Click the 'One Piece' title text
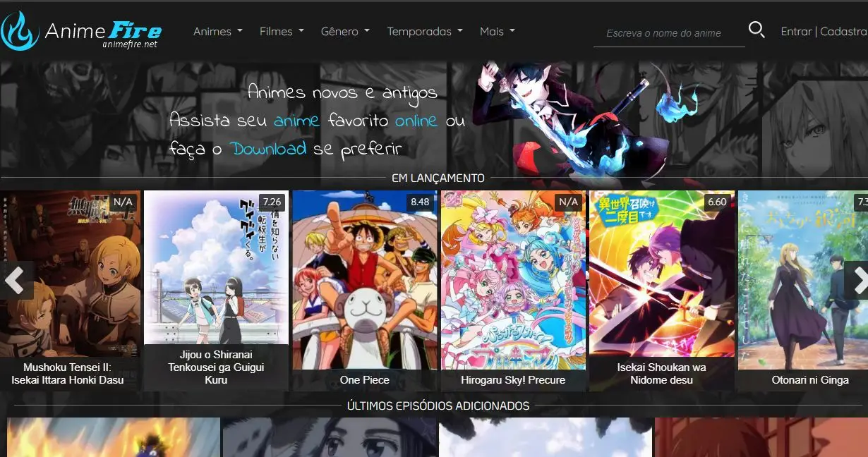 point(365,380)
